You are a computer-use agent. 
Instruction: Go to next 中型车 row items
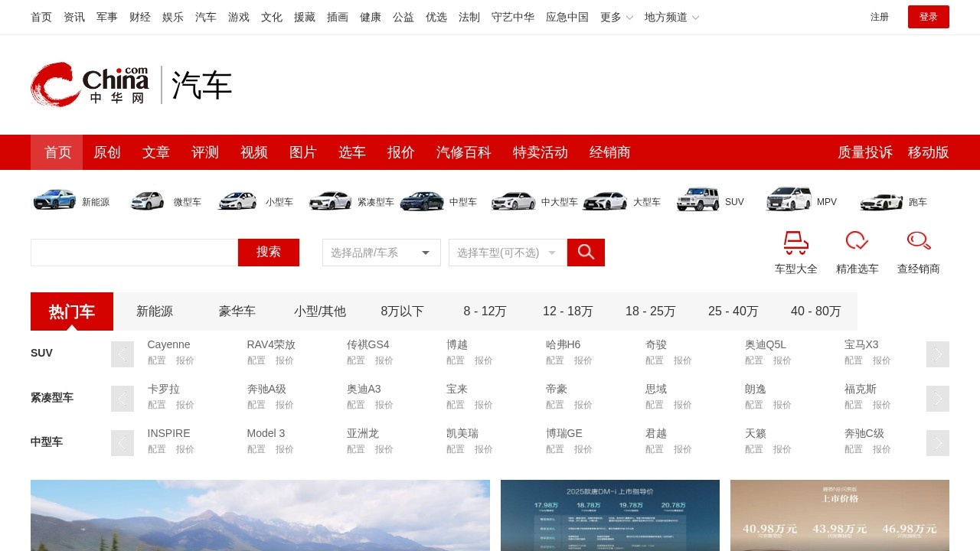click(938, 443)
